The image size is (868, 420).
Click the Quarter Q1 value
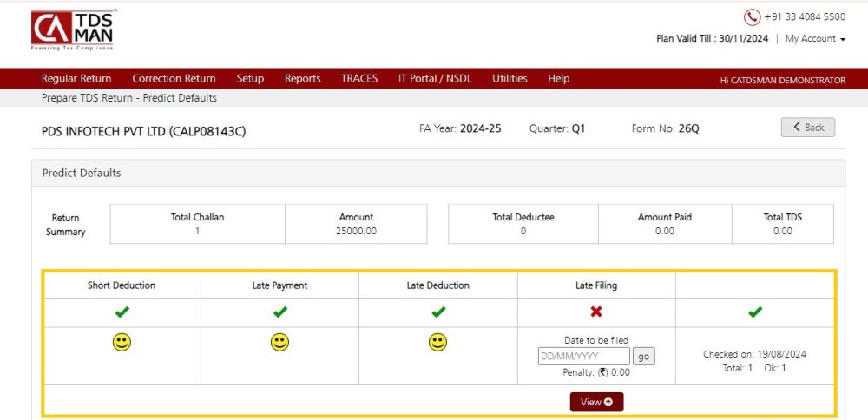[x=578, y=128]
